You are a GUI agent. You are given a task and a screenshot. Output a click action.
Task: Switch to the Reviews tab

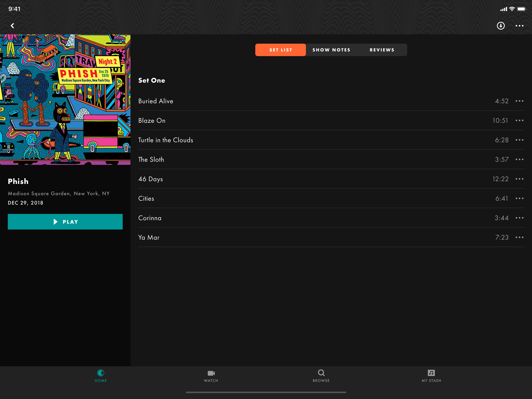point(382,50)
